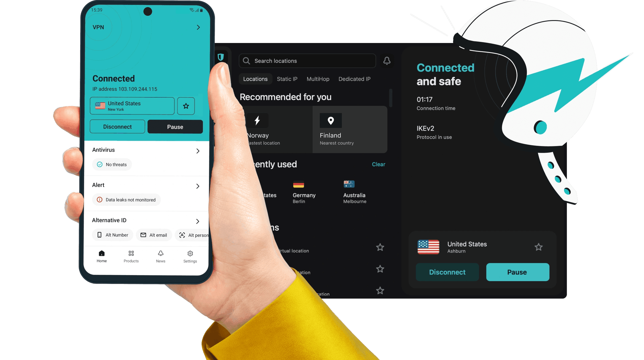Toggle the Antivirus no threats status
644x360 pixels.
(112, 165)
